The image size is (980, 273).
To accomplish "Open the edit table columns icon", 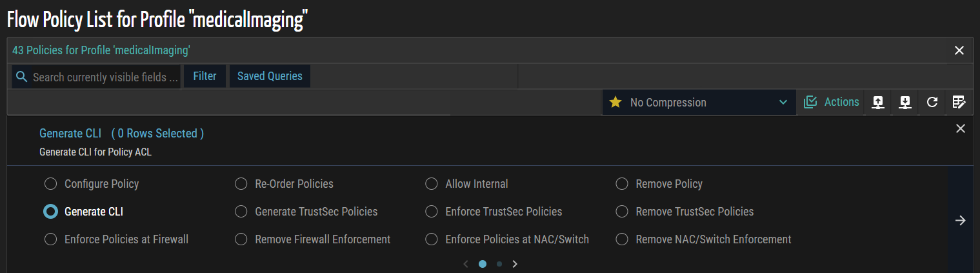I will coord(959,102).
